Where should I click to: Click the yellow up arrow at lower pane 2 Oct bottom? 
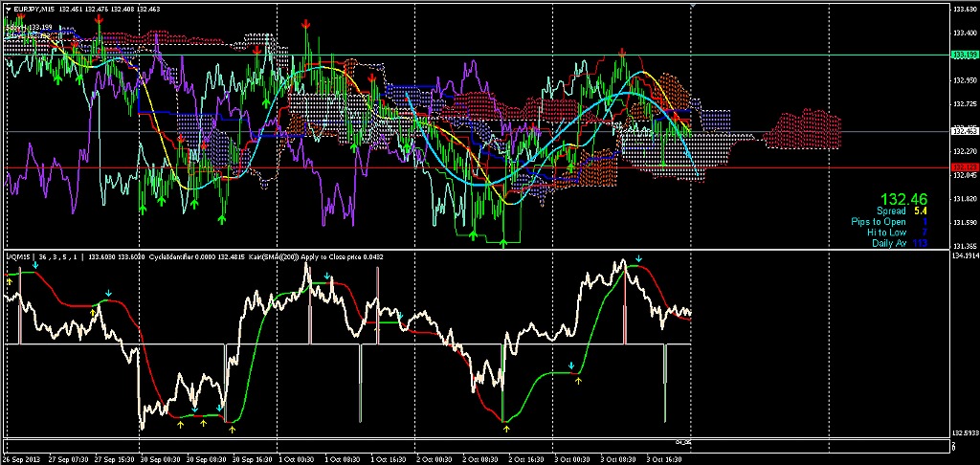506,429
